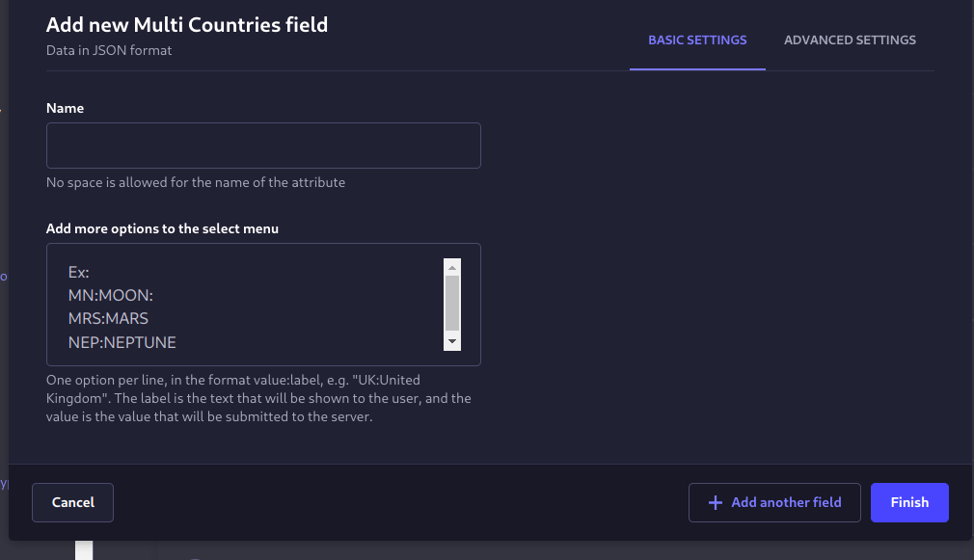
Task: Switch to the Advanced Settings tab
Action: [850, 40]
